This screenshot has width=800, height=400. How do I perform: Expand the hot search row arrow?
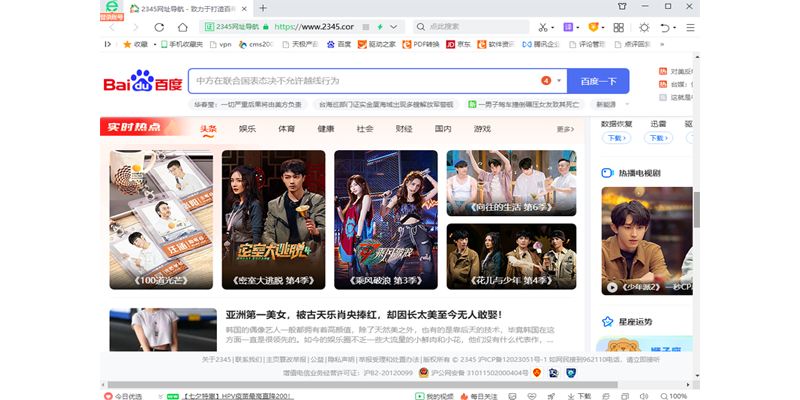[627, 105]
